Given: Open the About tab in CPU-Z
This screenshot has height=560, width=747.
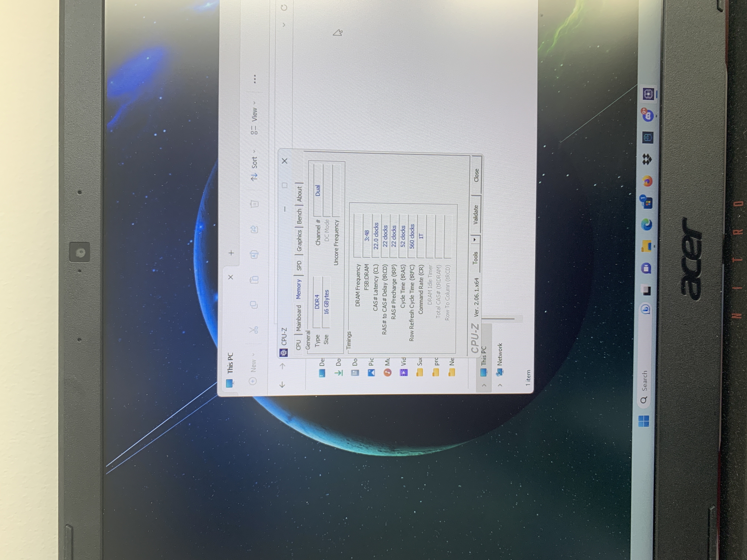Looking at the screenshot, I should pos(300,194).
